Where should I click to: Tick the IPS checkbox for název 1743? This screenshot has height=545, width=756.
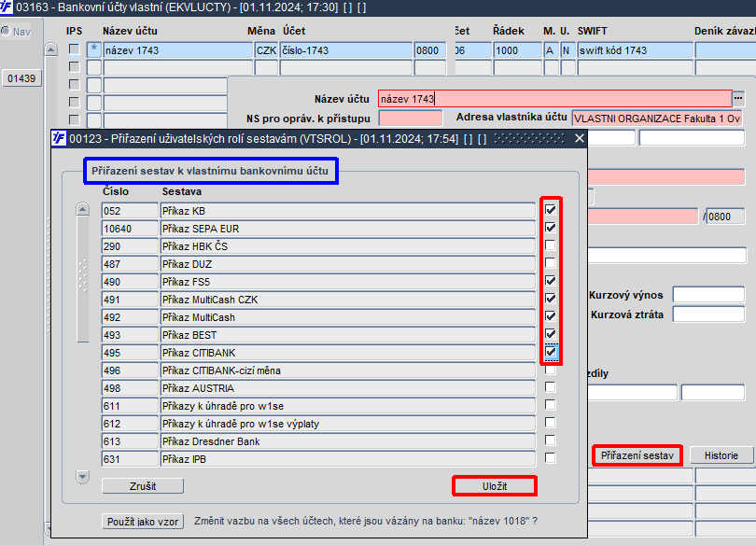point(74,49)
